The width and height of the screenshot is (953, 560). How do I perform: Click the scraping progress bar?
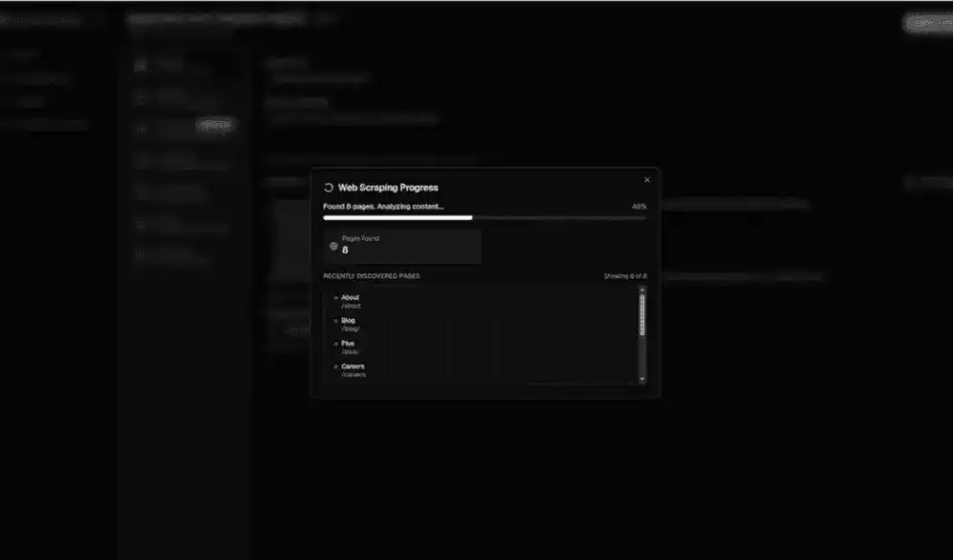click(484, 218)
